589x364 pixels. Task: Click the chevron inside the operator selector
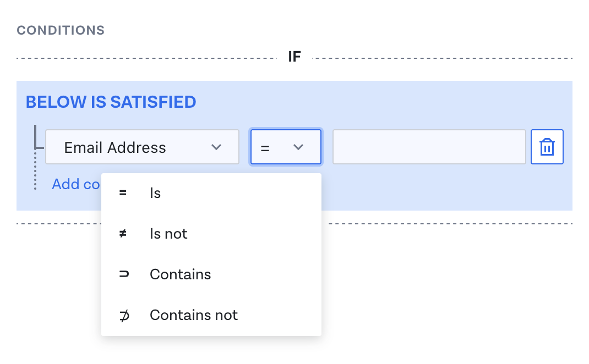coord(298,147)
